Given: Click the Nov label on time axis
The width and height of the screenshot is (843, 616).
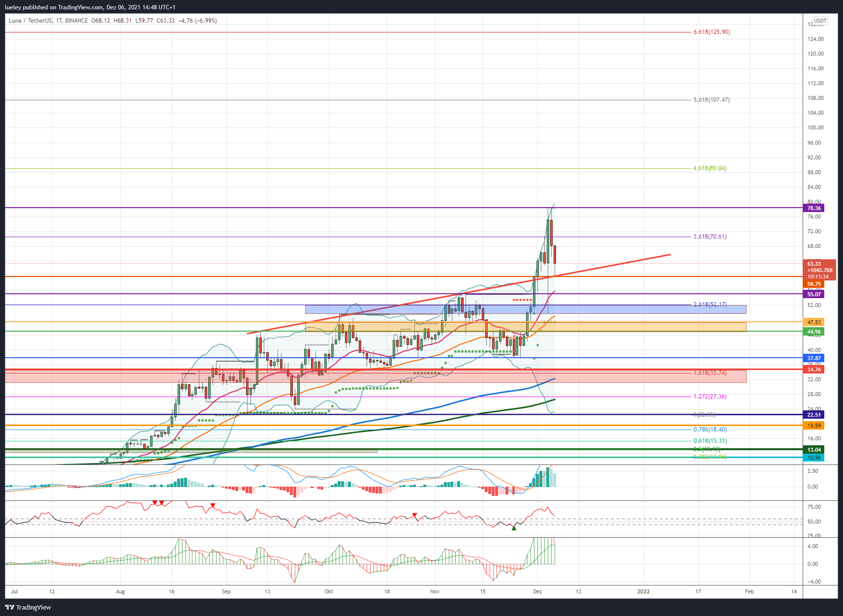Looking at the screenshot, I should [435, 591].
